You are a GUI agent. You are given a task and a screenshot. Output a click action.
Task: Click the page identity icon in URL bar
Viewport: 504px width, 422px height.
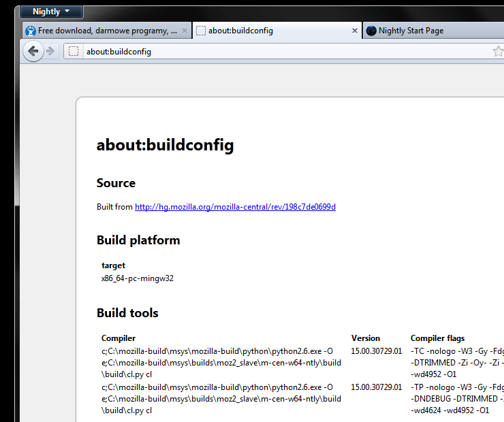74,51
